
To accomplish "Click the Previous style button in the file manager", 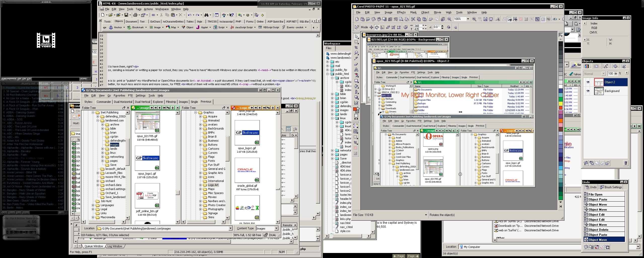I will click(206, 102).
